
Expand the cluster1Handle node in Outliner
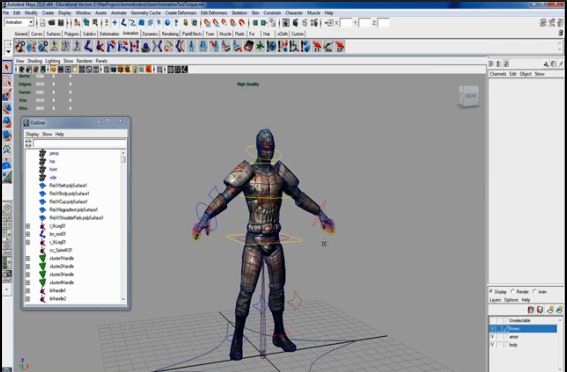(x=28, y=258)
